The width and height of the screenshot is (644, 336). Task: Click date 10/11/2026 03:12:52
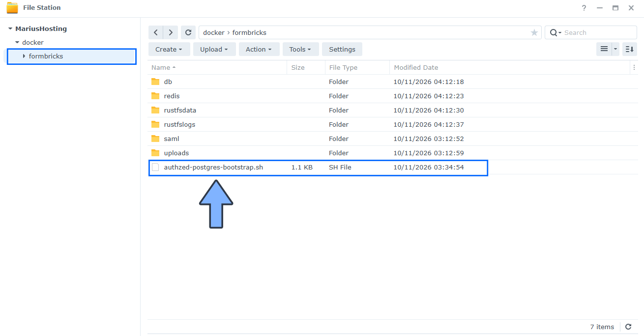coord(429,139)
